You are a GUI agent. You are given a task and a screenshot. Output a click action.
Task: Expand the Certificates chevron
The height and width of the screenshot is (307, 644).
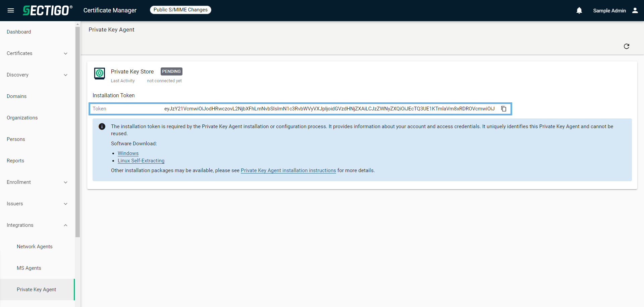tap(66, 53)
